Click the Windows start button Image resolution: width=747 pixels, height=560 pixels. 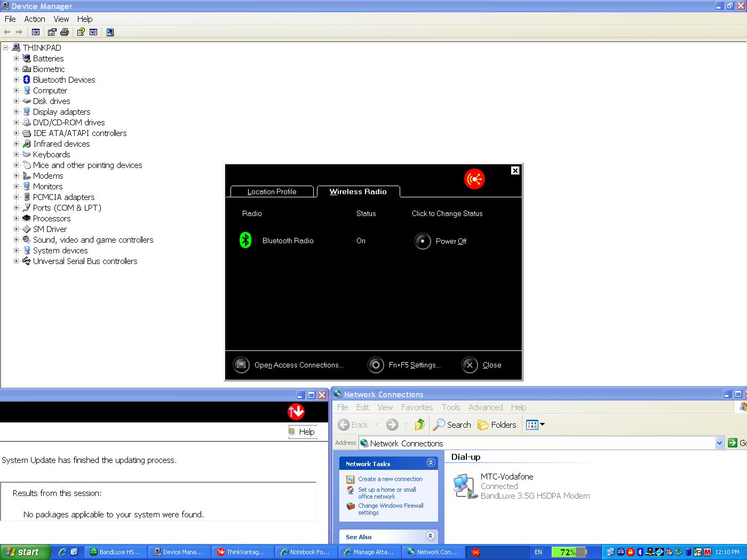(25, 552)
